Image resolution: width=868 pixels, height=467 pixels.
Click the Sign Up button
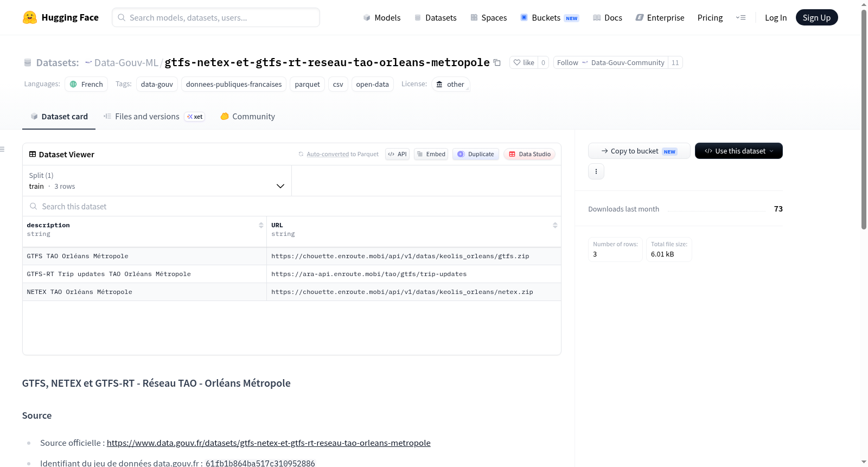pyautogui.click(x=816, y=17)
